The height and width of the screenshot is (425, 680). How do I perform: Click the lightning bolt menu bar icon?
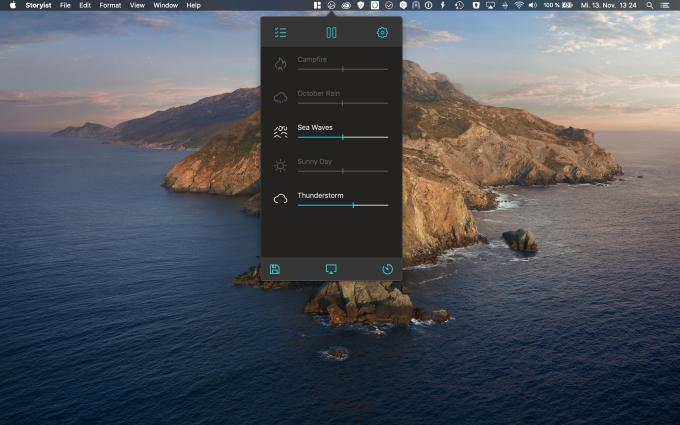point(443,5)
